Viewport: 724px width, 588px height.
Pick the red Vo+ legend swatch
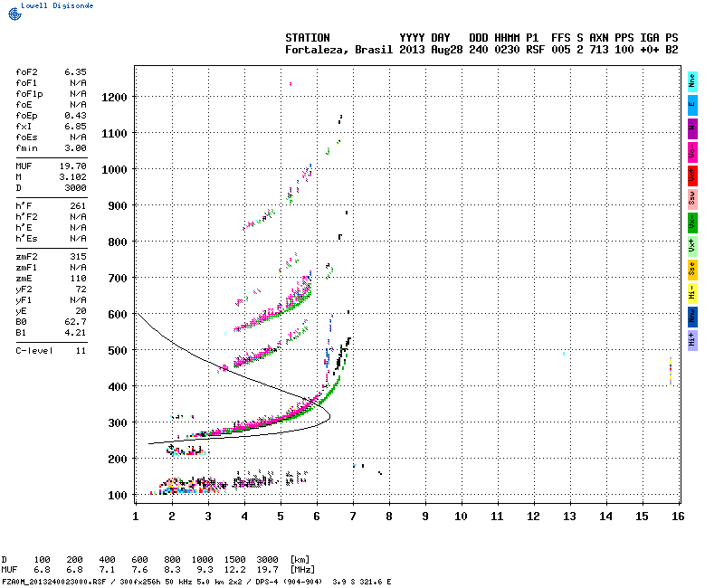(x=692, y=175)
